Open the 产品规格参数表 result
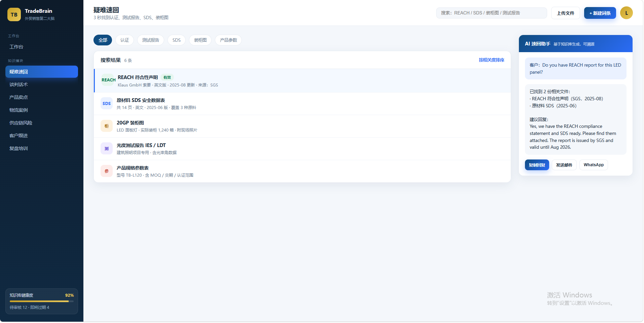Viewport: 644px width, 323px height. 302,171
